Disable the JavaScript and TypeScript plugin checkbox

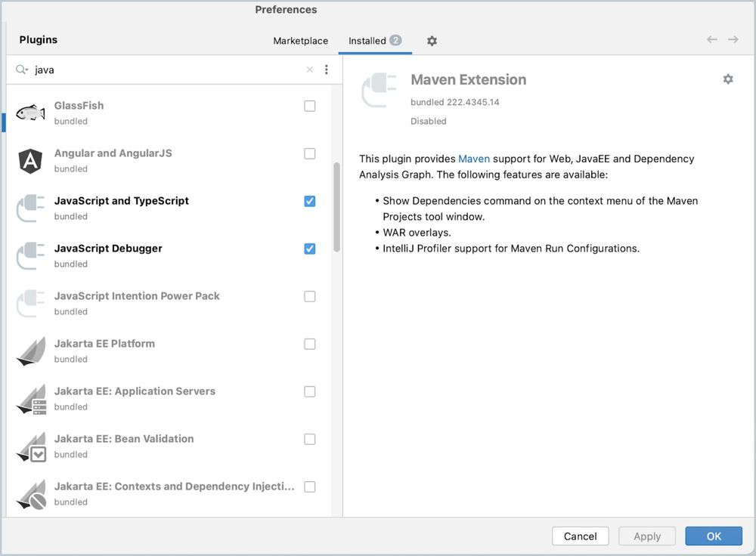[309, 201]
